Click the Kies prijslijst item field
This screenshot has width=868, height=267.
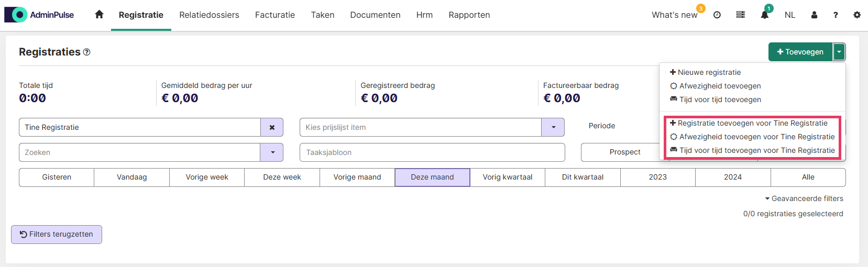tap(421, 127)
